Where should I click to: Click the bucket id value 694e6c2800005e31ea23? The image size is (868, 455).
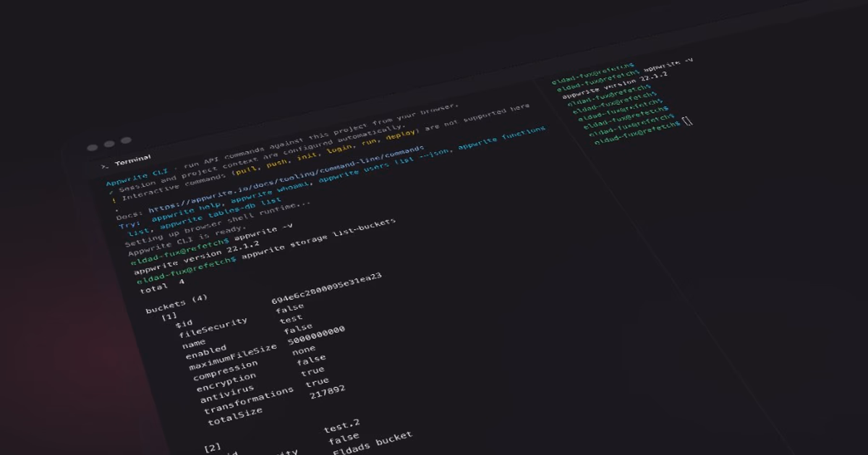coord(326,288)
